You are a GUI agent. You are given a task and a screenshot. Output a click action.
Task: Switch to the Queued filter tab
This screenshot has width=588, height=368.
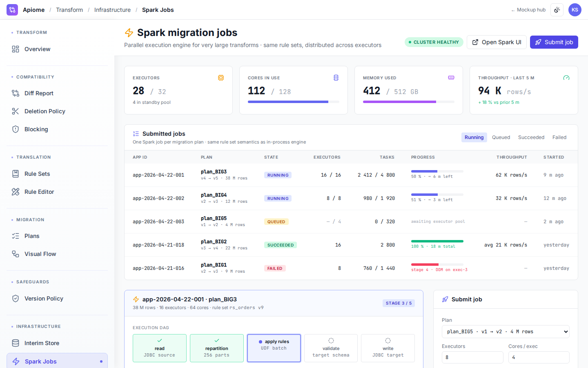point(501,137)
